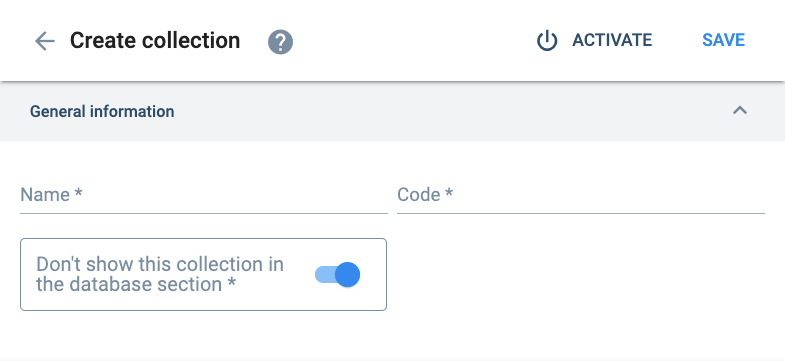Click the gray General information bar
The height and width of the screenshot is (361, 785).
392,111
